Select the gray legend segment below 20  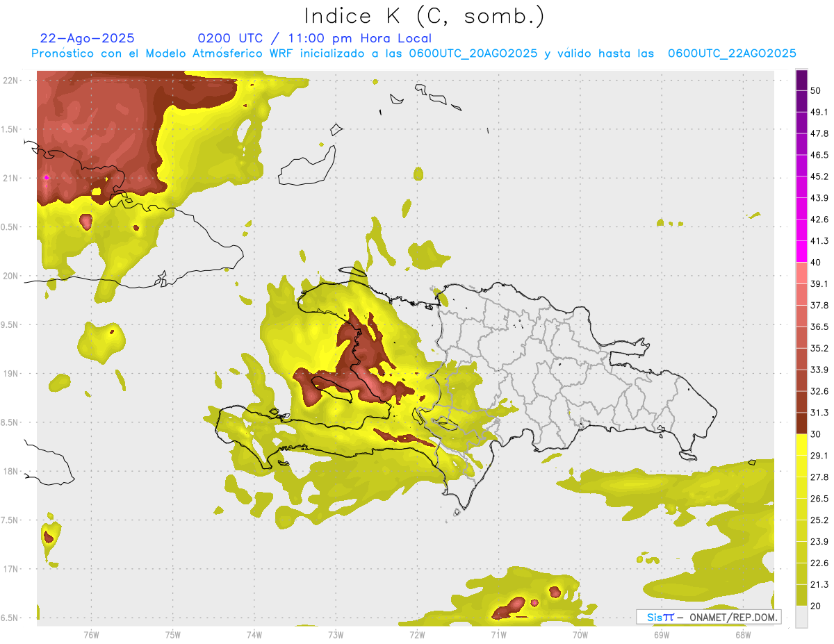802,616
